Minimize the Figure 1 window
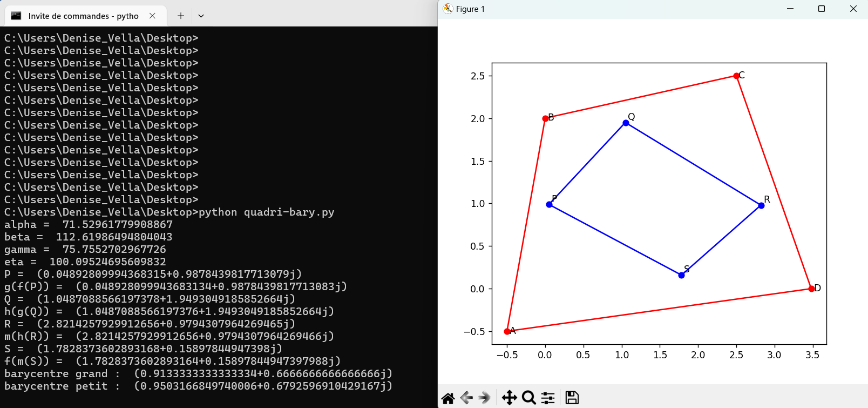 pyautogui.click(x=790, y=9)
